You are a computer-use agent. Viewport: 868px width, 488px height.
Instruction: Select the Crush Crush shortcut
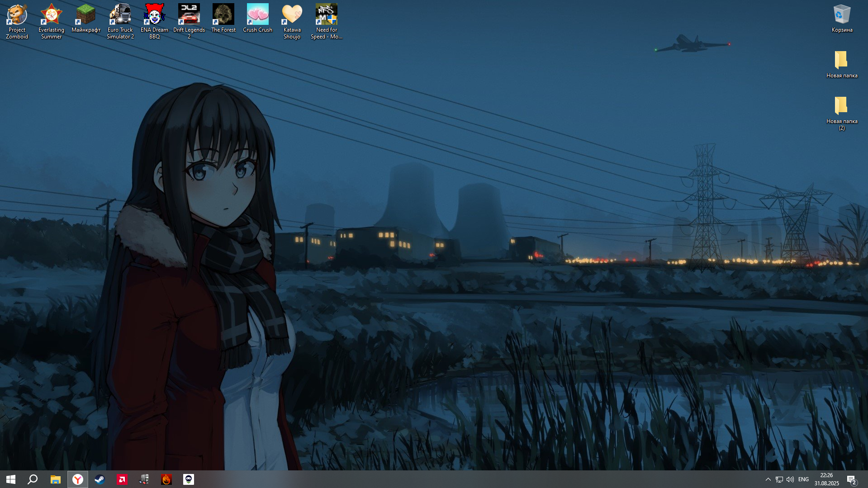pos(258,18)
